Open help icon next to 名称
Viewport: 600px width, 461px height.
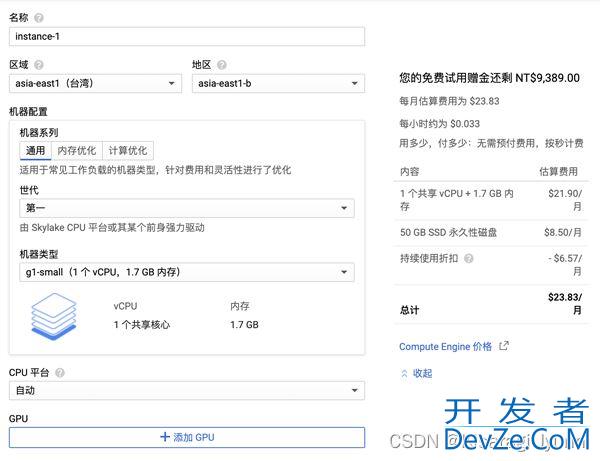[x=39, y=18]
